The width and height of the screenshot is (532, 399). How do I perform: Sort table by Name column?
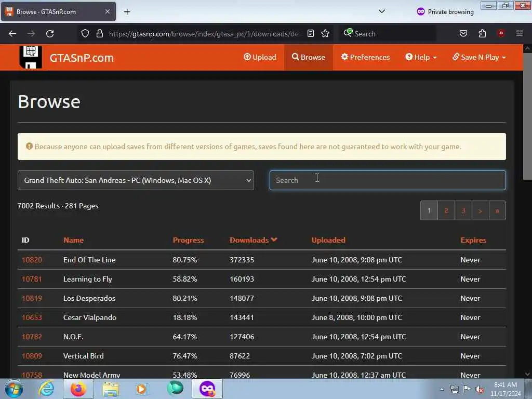click(73, 240)
